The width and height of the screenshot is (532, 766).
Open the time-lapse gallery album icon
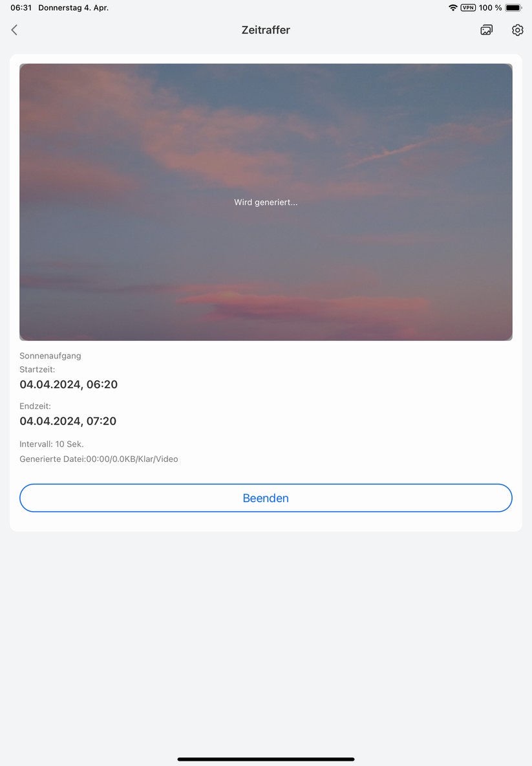(x=486, y=30)
